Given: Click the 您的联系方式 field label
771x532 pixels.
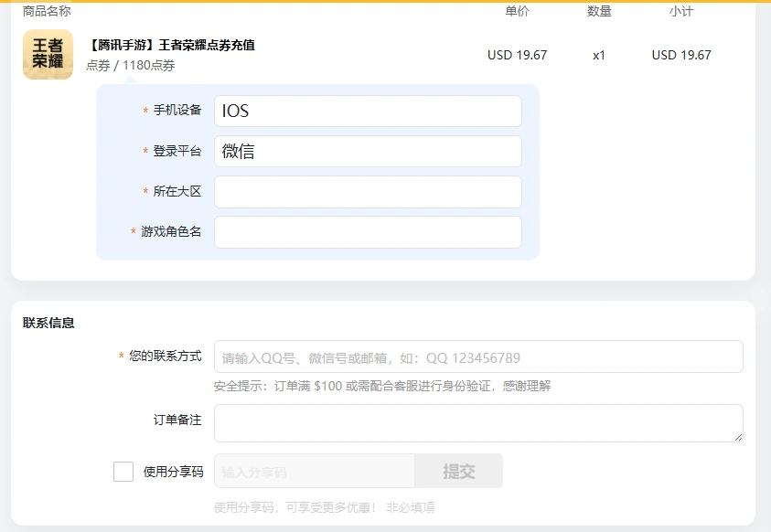Looking at the screenshot, I should (166, 356).
